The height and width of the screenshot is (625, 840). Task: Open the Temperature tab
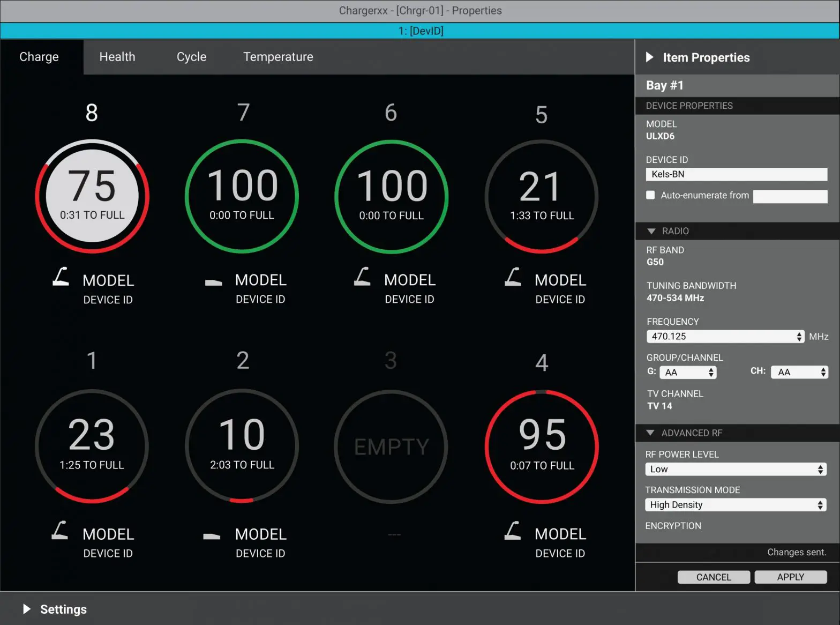pyautogui.click(x=278, y=57)
